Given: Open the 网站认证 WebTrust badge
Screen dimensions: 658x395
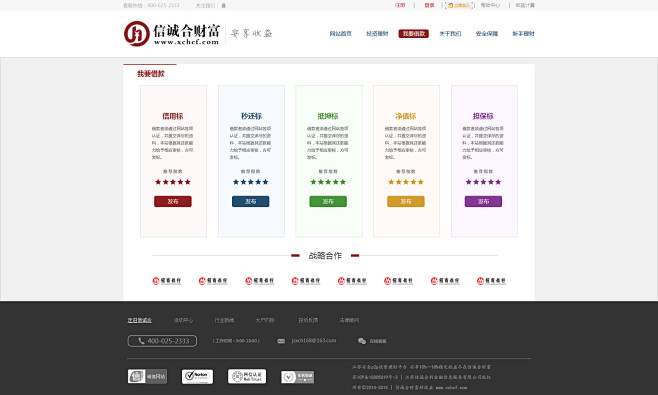Looking at the screenshot, I should point(247,376).
